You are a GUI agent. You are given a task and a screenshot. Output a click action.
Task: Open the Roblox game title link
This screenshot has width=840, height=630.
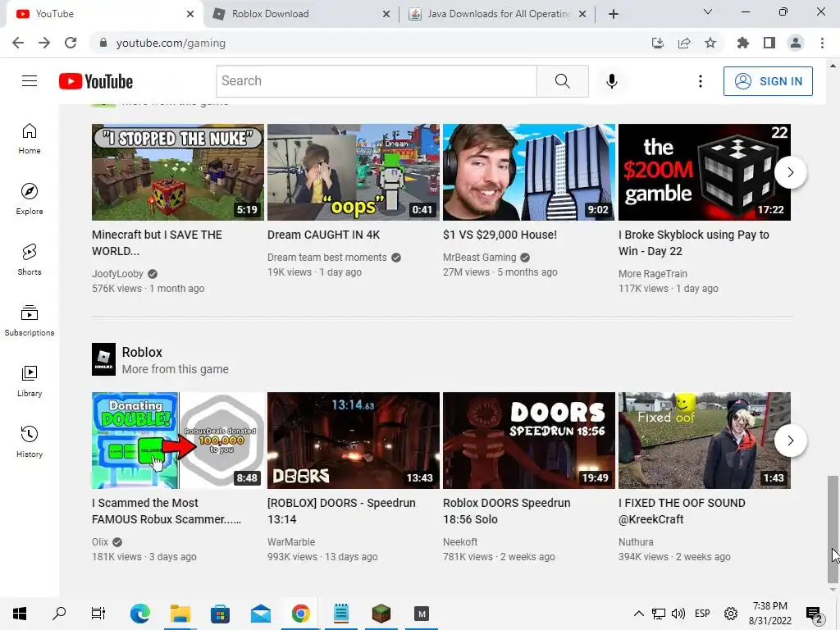(142, 352)
